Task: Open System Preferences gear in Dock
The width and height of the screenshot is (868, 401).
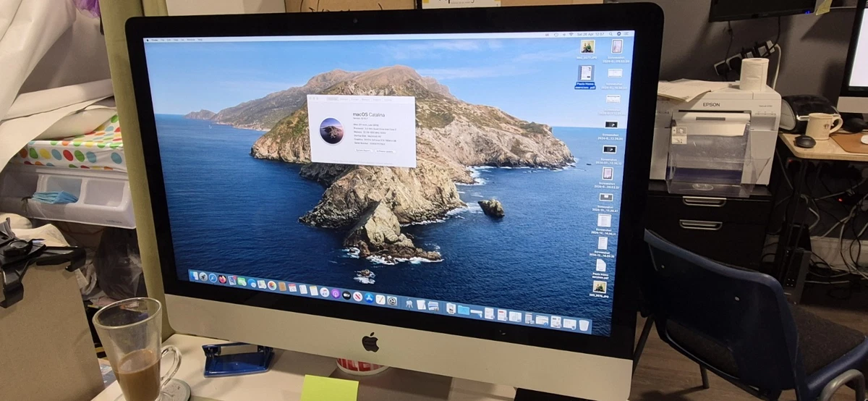Action: click(392, 301)
